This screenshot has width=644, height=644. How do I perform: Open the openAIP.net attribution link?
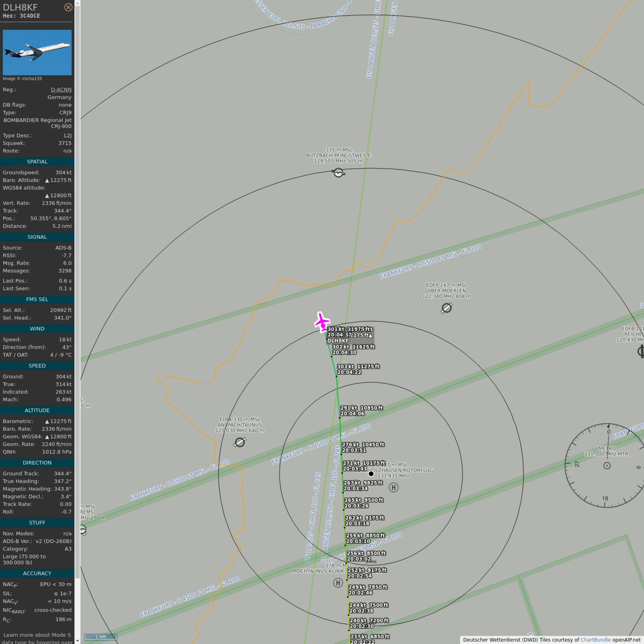point(626,640)
